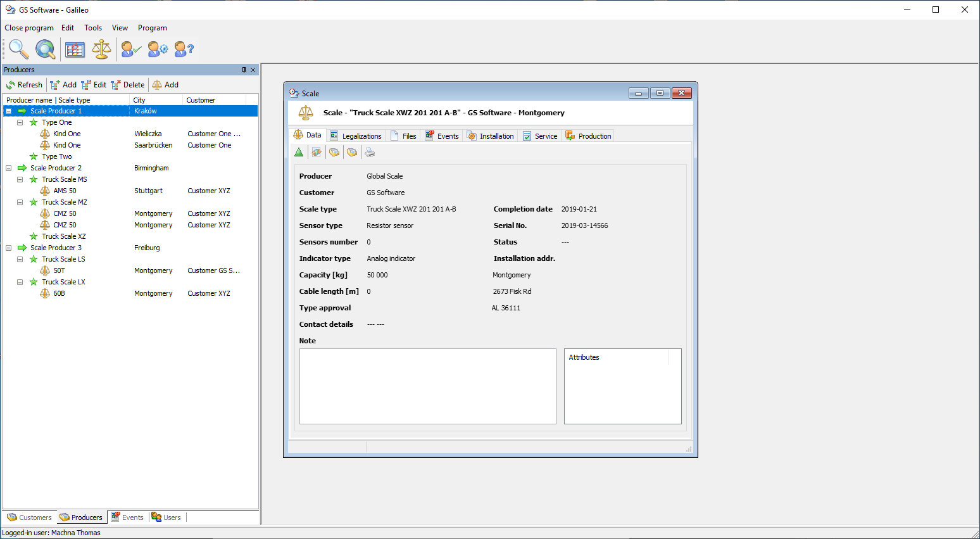
Task: Click the green triangle icon in Data tab
Action: [299, 152]
